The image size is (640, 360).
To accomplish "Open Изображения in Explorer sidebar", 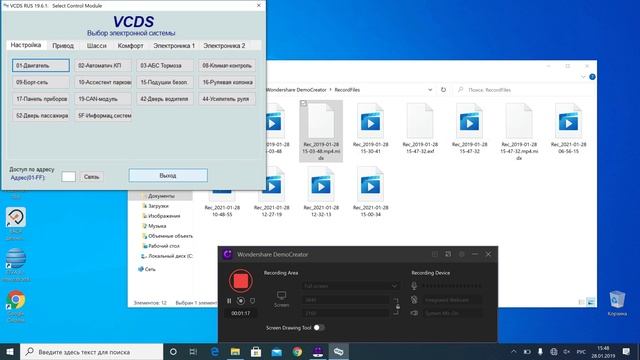I will pos(163,216).
